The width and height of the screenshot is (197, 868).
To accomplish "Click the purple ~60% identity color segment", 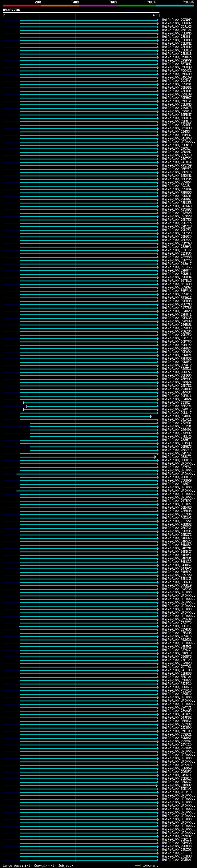I will [99, 6].
